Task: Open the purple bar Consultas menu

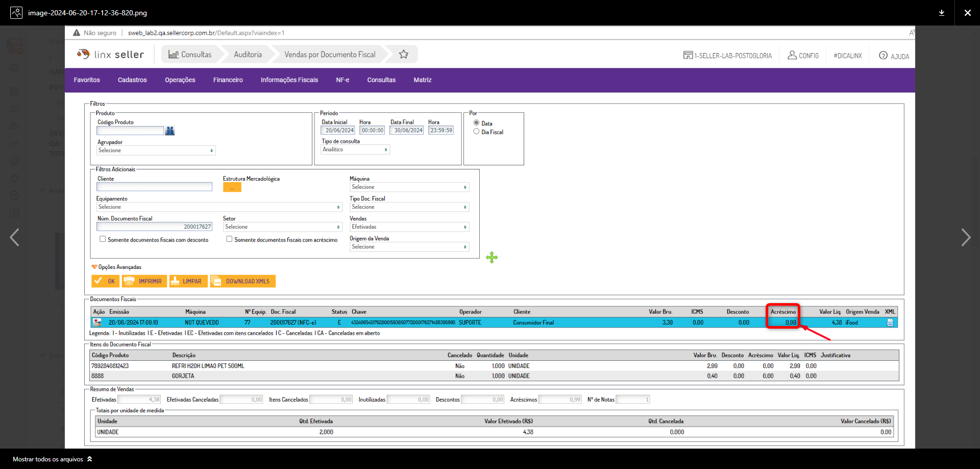Action: pos(381,80)
